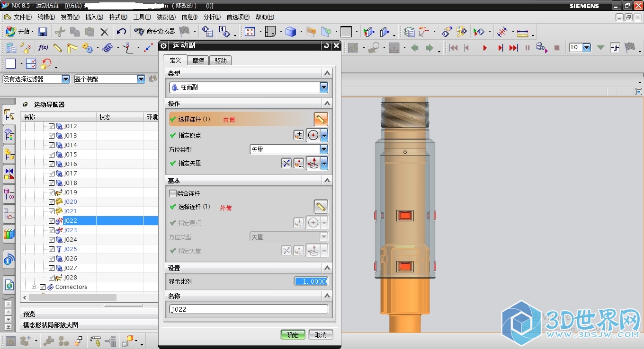644x349 pixels.
Task: Toggle the J019 checkbox
Action: [52, 192]
